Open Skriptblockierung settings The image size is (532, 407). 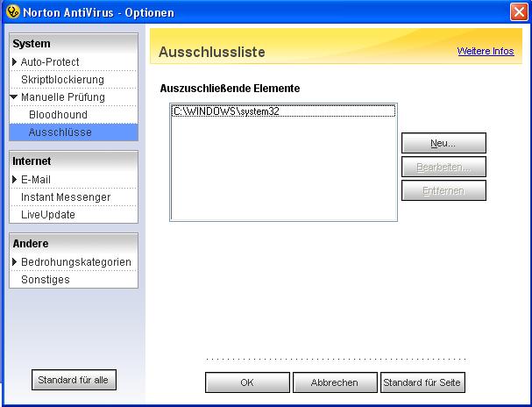tap(62, 80)
